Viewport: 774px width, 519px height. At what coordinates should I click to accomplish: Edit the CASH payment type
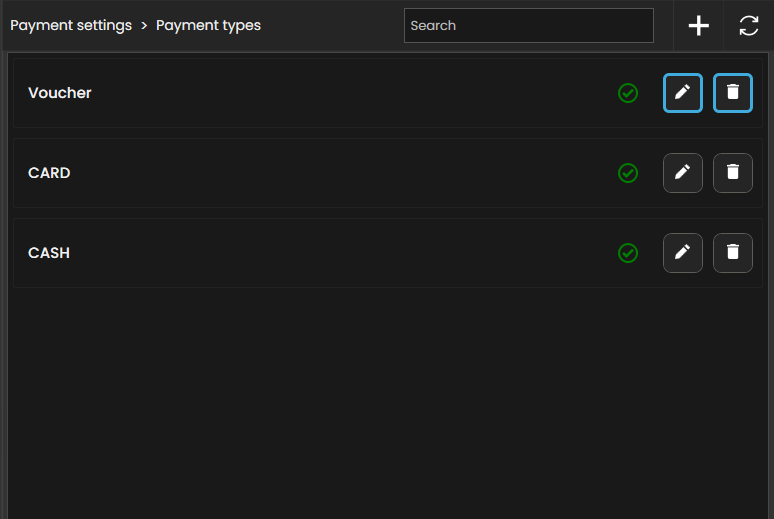(683, 253)
